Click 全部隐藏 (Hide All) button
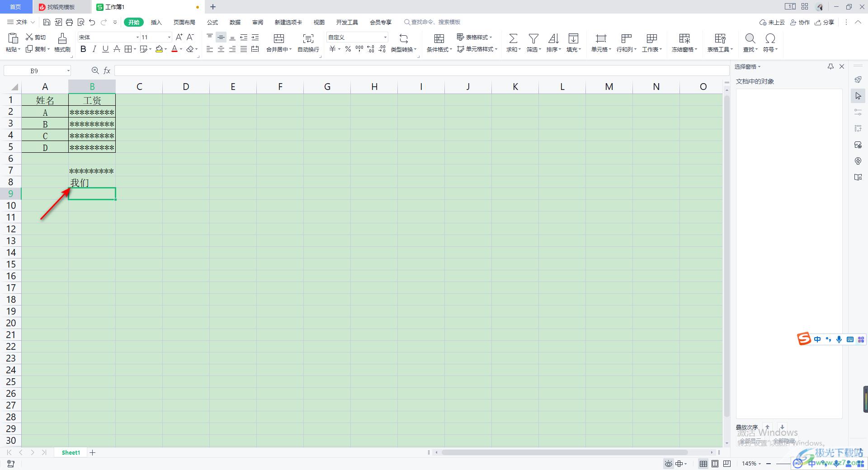Image resolution: width=868 pixels, height=470 pixels. (x=783, y=441)
